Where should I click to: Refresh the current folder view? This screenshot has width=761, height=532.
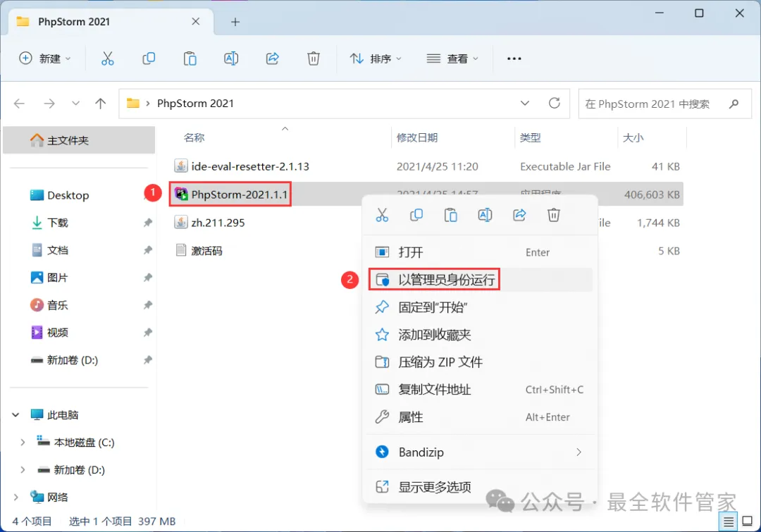click(x=555, y=104)
